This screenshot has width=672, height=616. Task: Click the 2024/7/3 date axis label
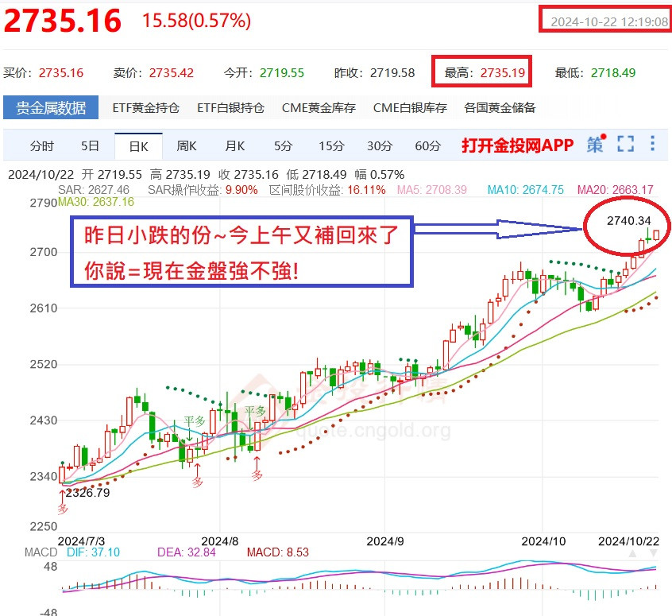[x=81, y=541]
